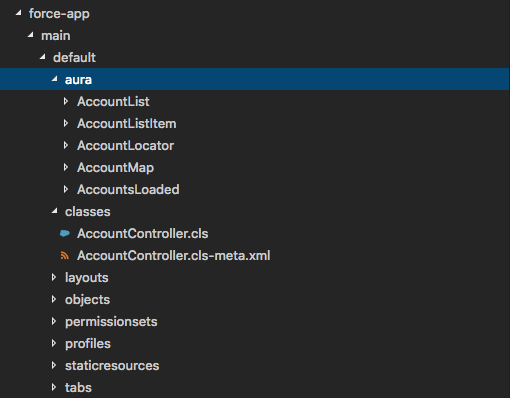Screen dimensions: 510x398
Task: Click the Salesforce cloud icon for AccountController.cls
Action: click(65, 233)
